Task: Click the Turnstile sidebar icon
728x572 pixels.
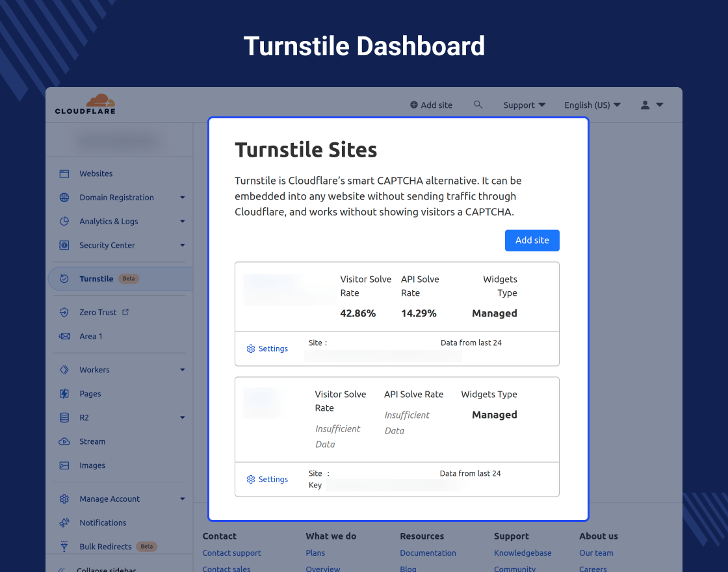Action: pos(64,279)
